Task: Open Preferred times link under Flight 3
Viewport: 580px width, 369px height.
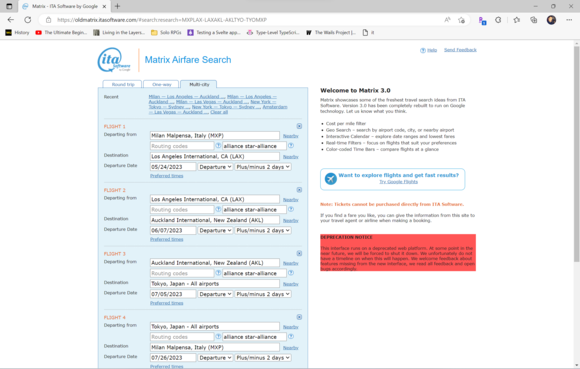Action: [x=166, y=303]
